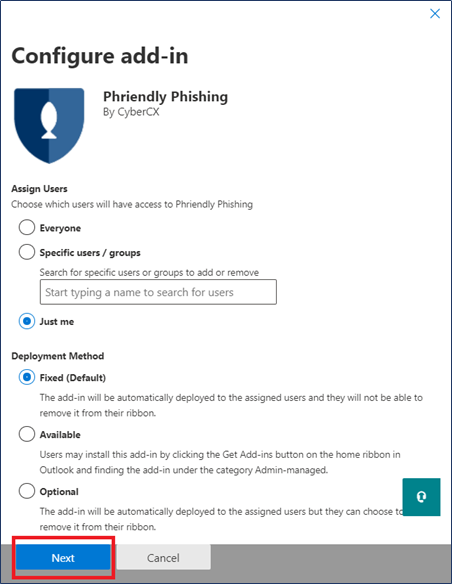The height and width of the screenshot is (584, 452).
Task: Select the Everyone radio option
Action: [x=27, y=228]
